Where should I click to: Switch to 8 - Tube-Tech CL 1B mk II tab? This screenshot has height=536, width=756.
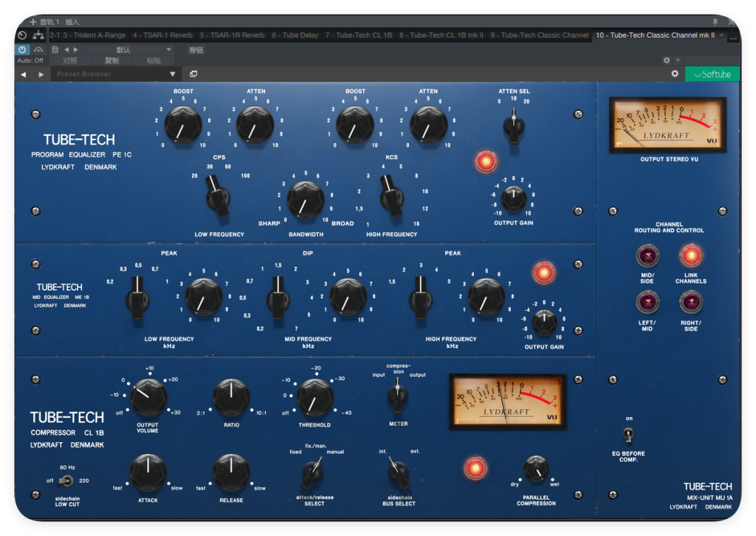[441, 35]
